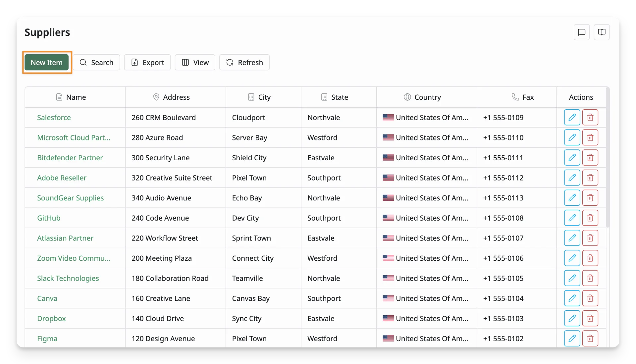
Task: Sort by the Name column header
Action: click(x=75, y=97)
